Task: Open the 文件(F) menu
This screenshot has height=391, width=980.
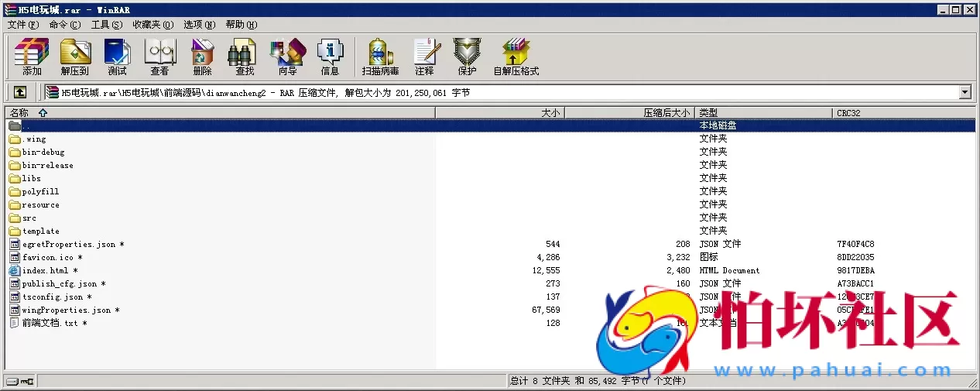Action: point(22,25)
